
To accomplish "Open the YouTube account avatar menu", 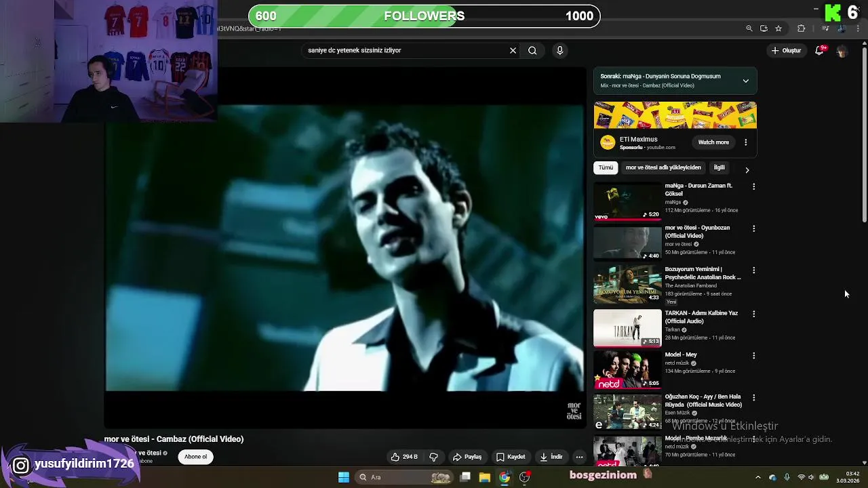I will click(842, 51).
